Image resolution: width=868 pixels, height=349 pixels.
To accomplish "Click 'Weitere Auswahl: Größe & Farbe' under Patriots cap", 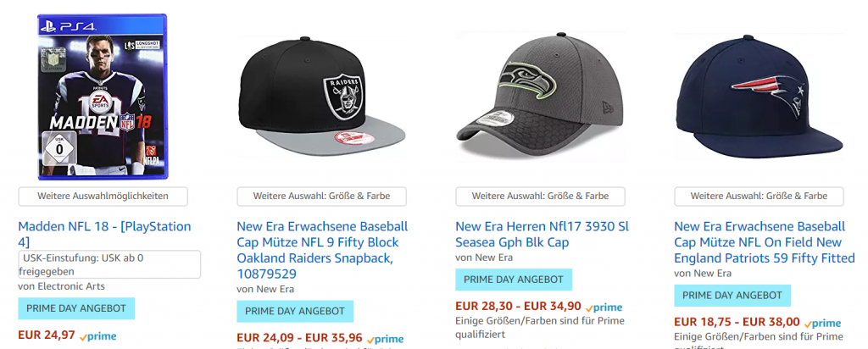I will (759, 196).
